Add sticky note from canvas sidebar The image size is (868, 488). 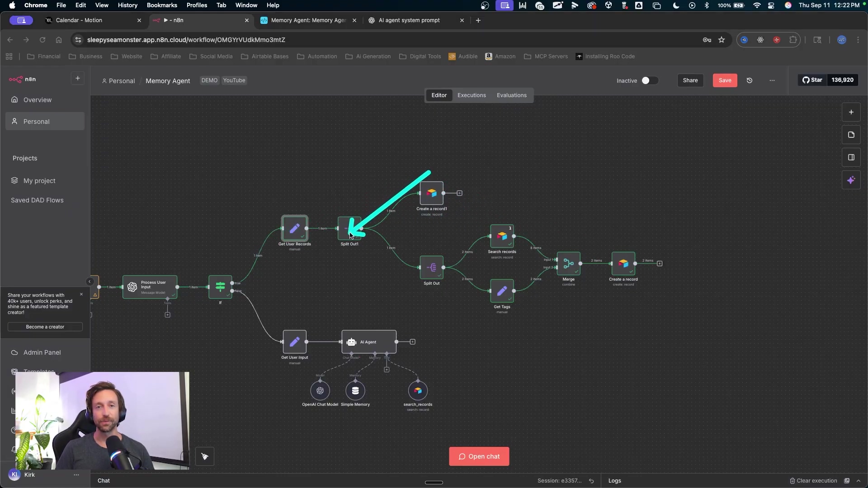pyautogui.click(x=851, y=135)
